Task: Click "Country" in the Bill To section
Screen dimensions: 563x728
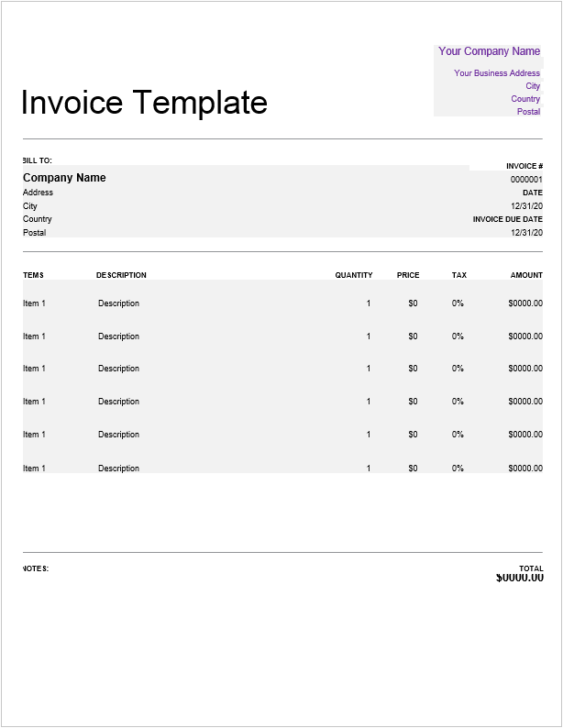Action: click(37, 219)
